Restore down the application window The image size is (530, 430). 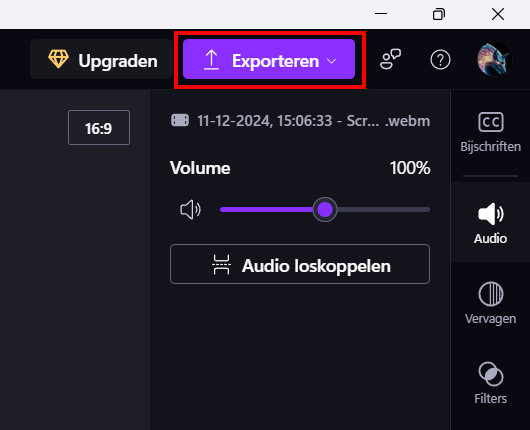click(439, 14)
